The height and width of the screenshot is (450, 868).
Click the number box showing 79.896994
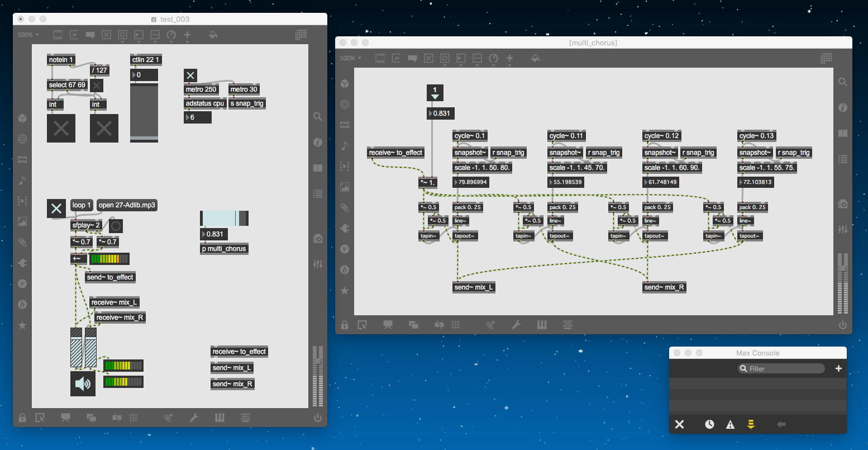click(472, 182)
